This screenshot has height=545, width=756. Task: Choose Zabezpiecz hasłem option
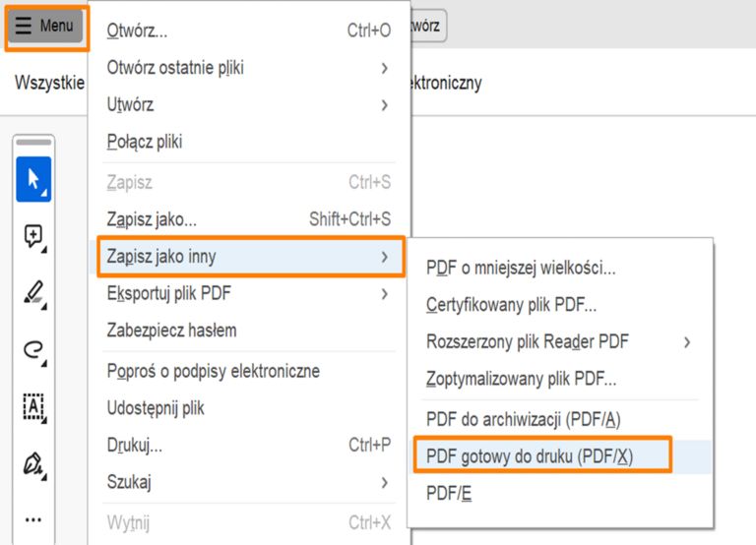[171, 331]
